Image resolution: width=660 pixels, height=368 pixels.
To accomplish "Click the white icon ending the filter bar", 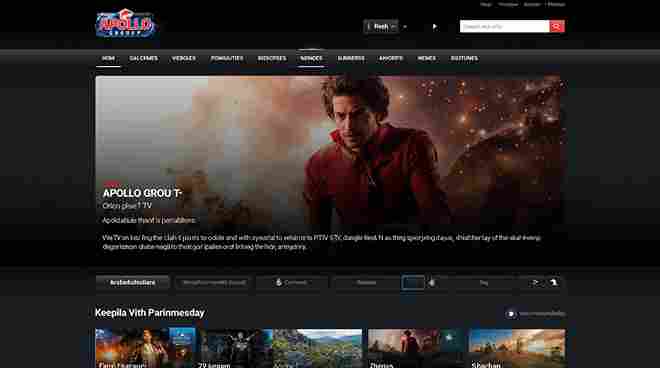I will (x=554, y=283).
